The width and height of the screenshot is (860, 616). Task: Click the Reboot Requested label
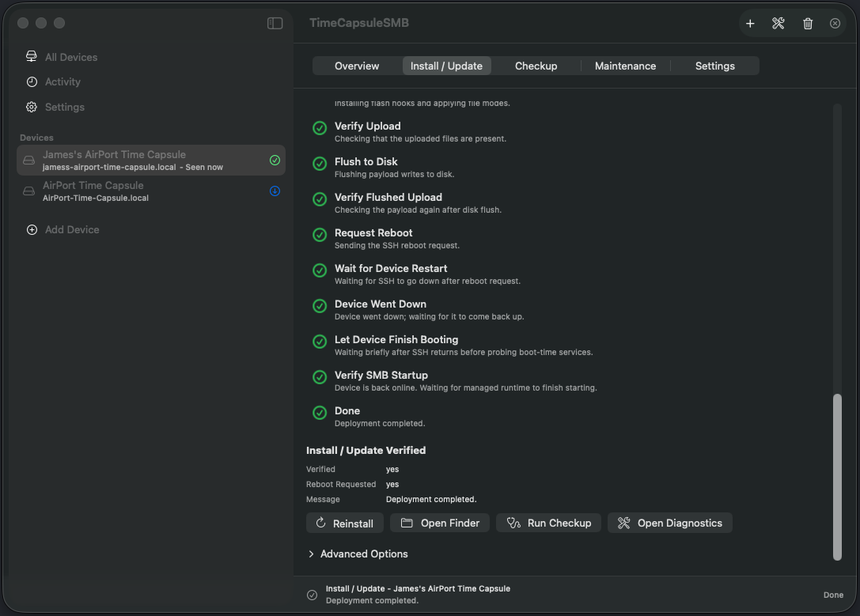(x=341, y=484)
